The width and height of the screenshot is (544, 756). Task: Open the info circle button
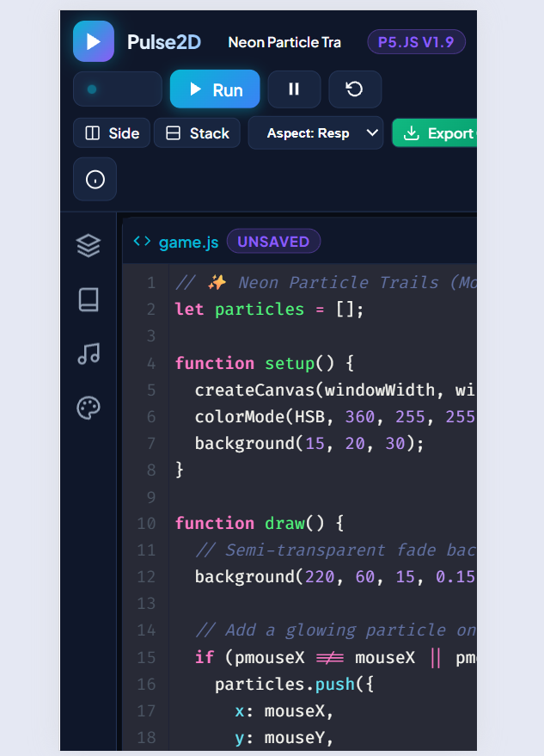pyautogui.click(x=95, y=180)
